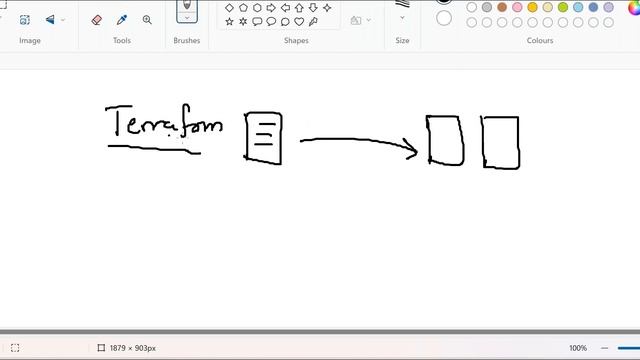Image resolution: width=640 pixels, height=360 pixels.
Task: Click the Shape fill icon
Action: 356,20
